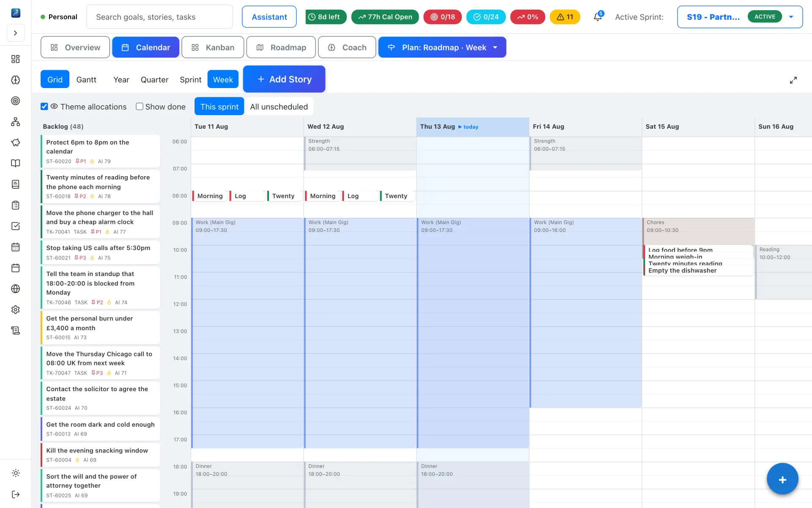
Task: Open the hierarchy tree icon in sidebar
Action: (x=16, y=122)
